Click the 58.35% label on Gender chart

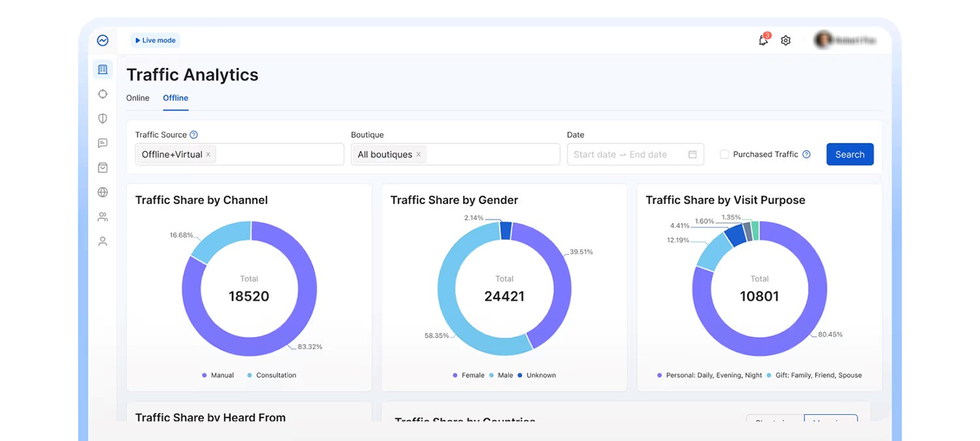436,336
